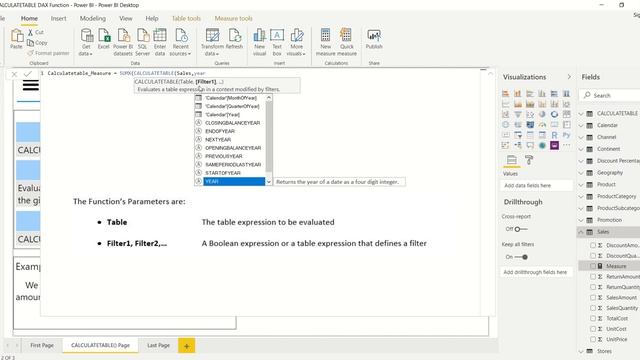Check the ReturnAmount field checkbox

tap(593, 277)
